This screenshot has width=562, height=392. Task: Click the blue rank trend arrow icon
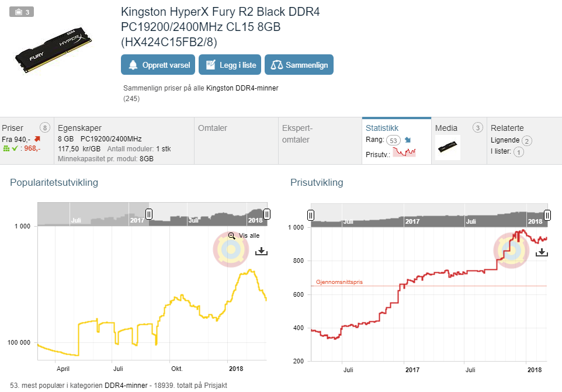(x=408, y=140)
